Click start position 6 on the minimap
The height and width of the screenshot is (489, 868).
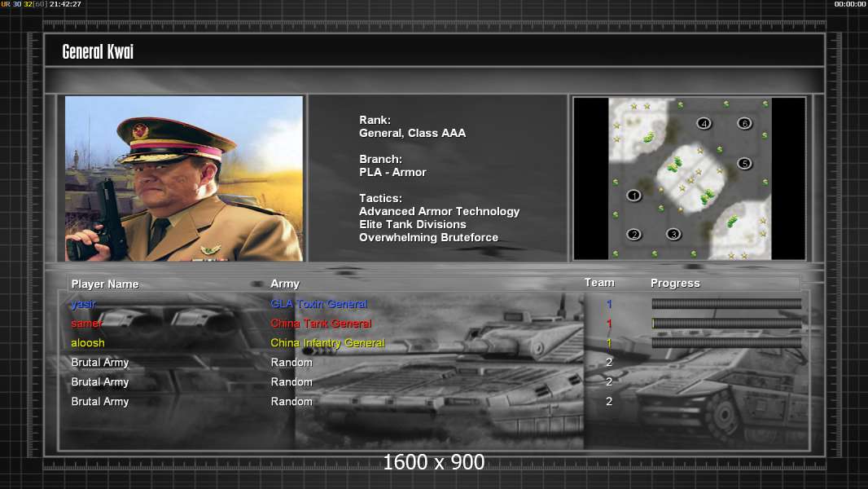point(744,123)
